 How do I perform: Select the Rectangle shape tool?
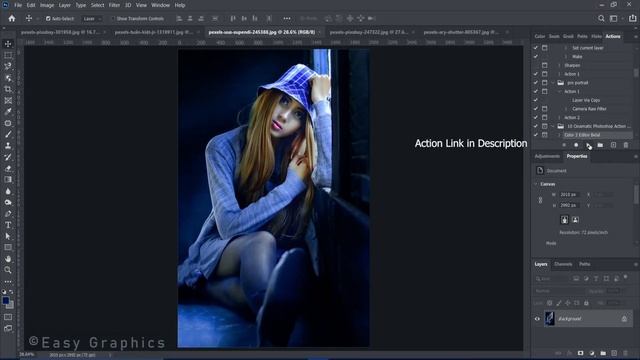click(x=8, y=247)
